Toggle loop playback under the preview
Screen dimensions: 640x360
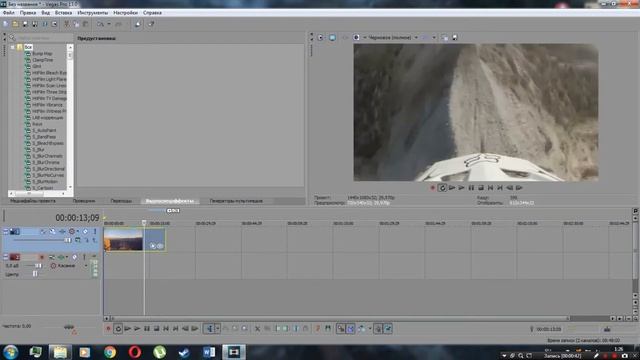(442, 188)
